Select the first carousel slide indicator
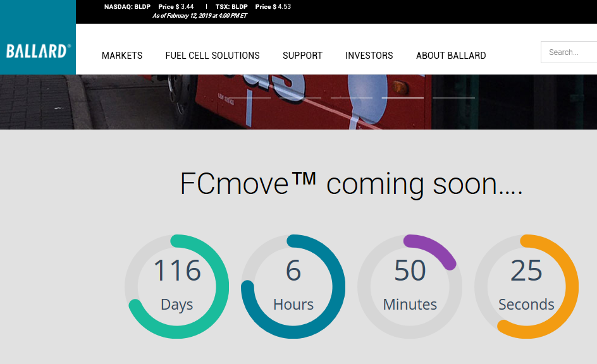Image resolution: width=597 pixels, height=364 pixels. pos(249,98)
